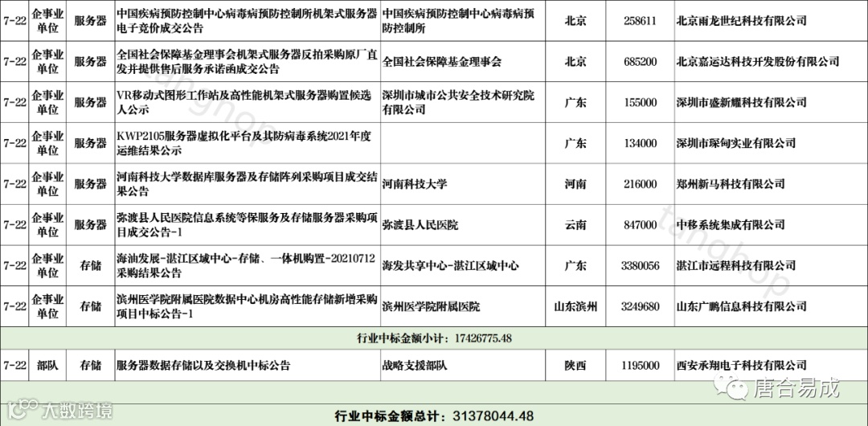Select supplier 北京嘉运达科技开发股份有限公司
868x426 pixels.
[x=758, y=62]
